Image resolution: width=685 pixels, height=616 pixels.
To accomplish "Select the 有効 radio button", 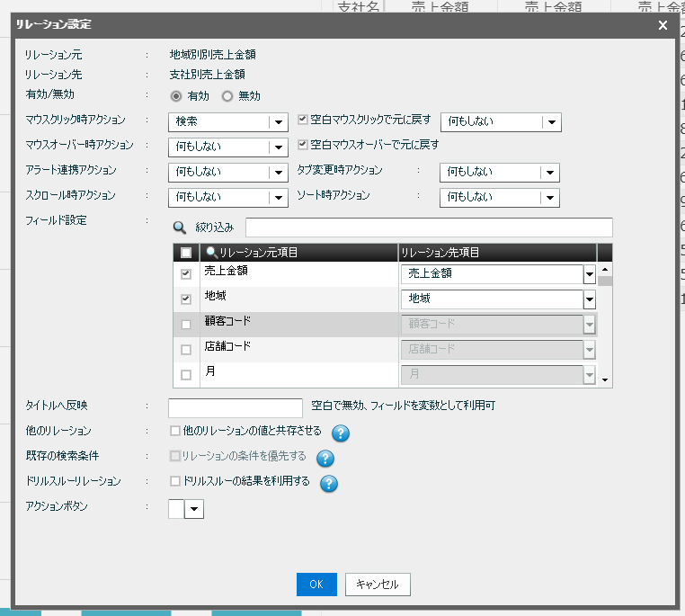I will click(x=177, y=96).
